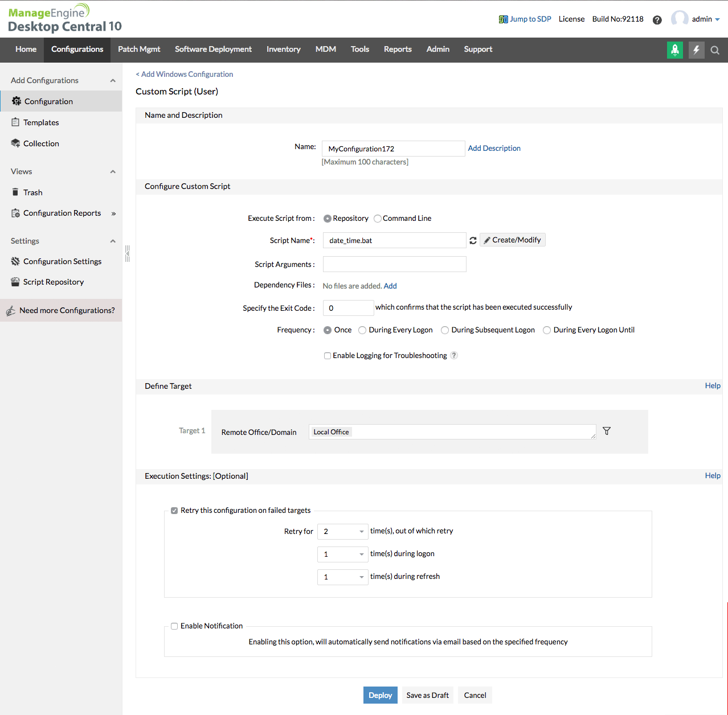The image size is (728, 715).
Task: Open Help for Define Target
Action: [x=713, y=385]
